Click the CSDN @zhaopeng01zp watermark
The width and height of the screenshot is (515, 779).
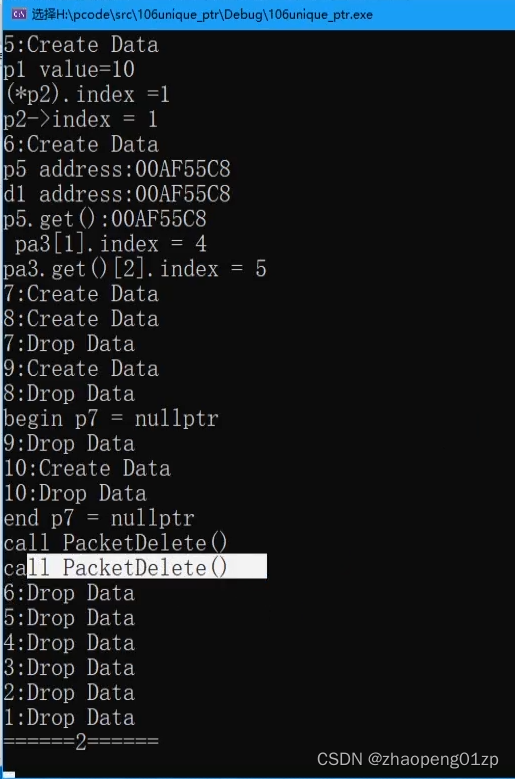(408, 759)
